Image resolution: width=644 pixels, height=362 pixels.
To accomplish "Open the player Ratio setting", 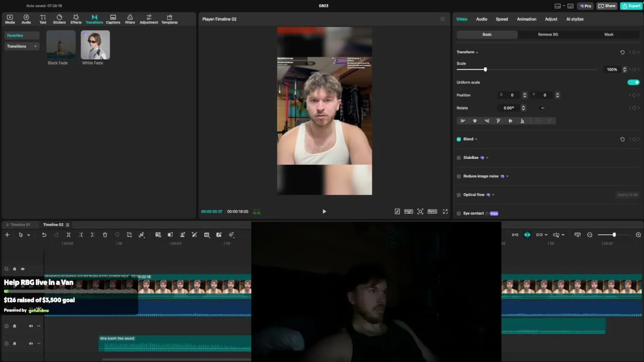I will point(432,212).
